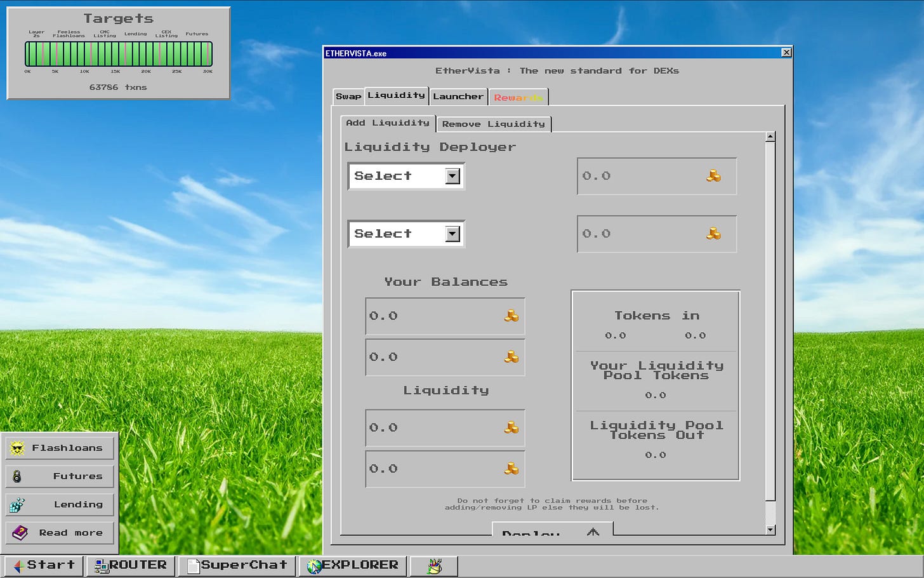Click the 'CMC Listing' target label
This screenshot has height=578, width=924.
105,34
